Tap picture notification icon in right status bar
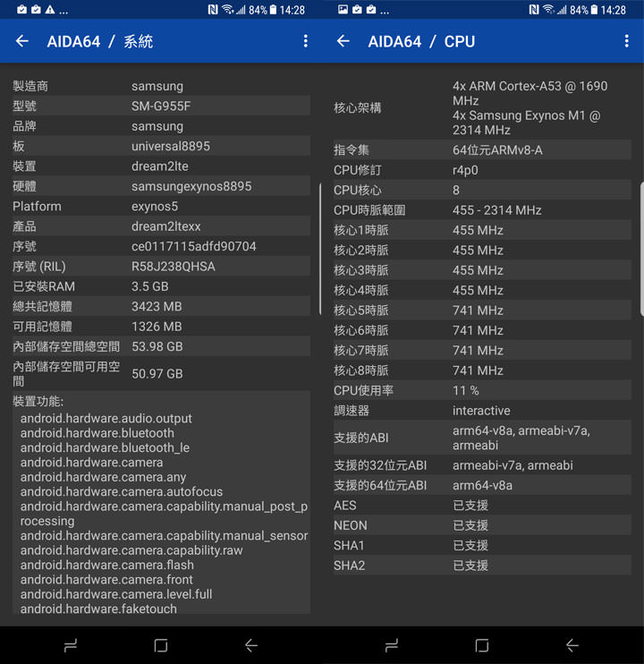644x664 pixels. coord(343,10)
